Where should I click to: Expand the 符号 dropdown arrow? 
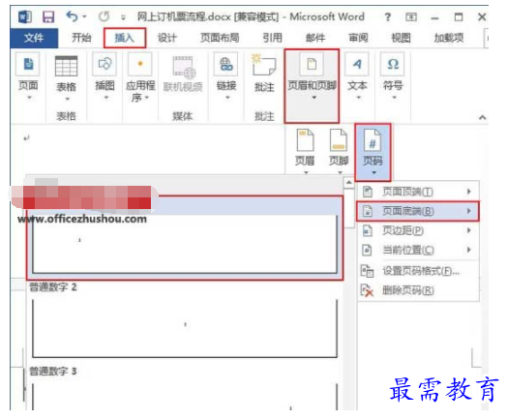(394, 98)
